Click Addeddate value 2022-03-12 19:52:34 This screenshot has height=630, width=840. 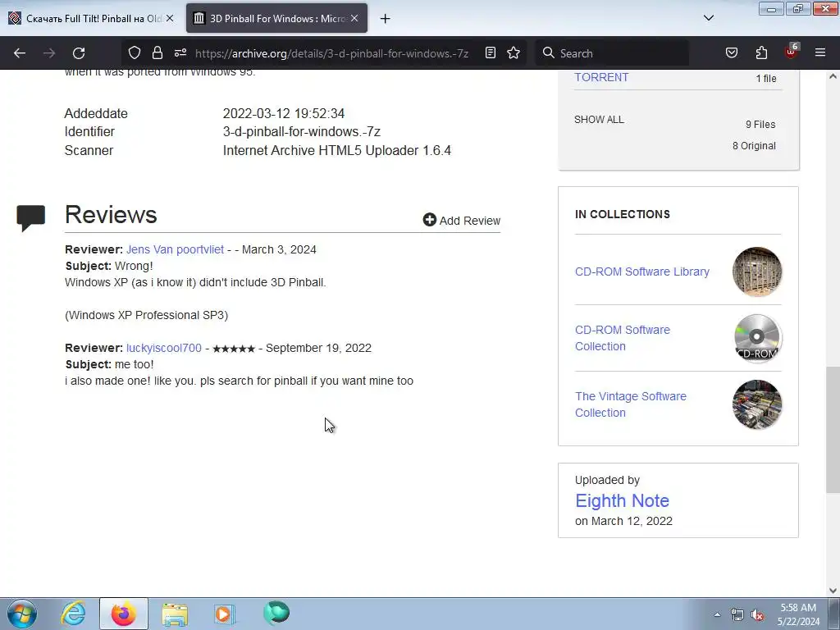coord(283,113)
